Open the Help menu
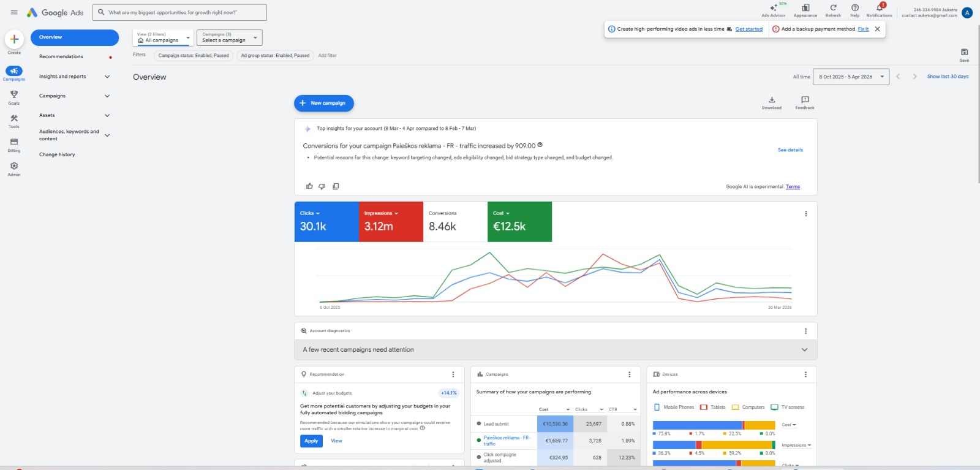 (855, 10)
